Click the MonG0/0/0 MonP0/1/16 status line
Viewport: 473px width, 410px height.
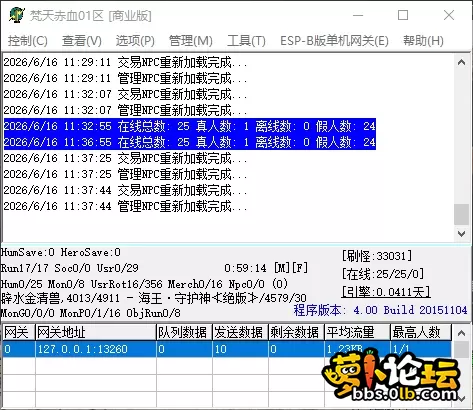click(91, 313)
